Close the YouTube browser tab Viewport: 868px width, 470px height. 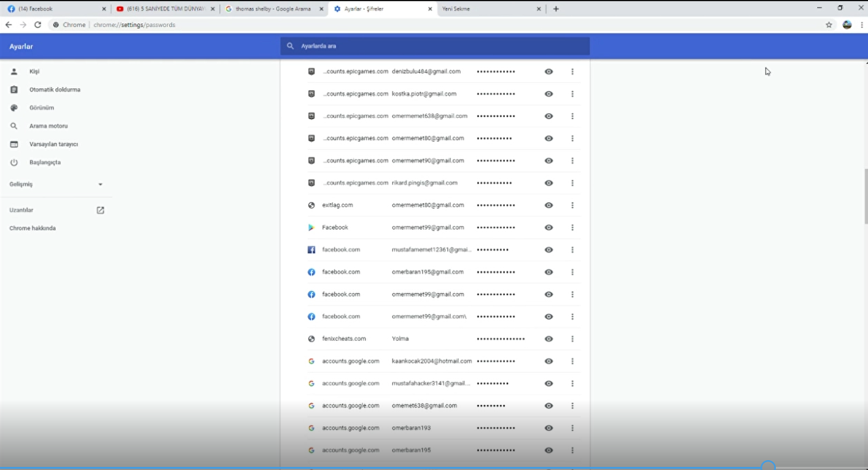(x=212, y=9)
